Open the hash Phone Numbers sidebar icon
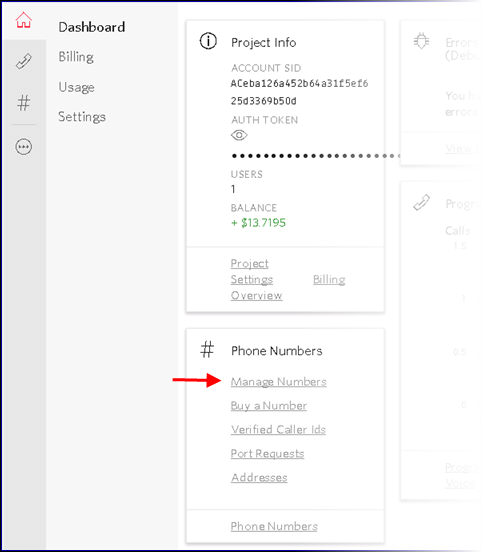 tap(24, 103)
